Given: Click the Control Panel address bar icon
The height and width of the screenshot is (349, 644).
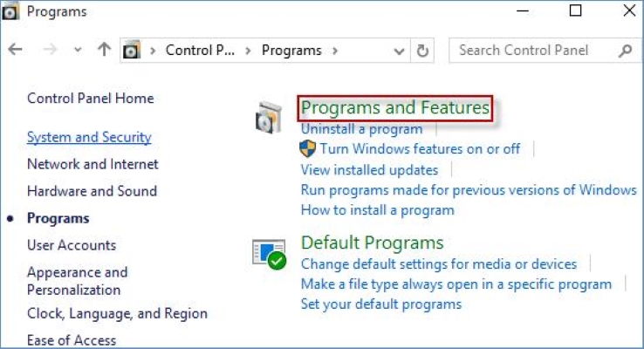Looking at the screenshot, I should [x=132, y=51].
